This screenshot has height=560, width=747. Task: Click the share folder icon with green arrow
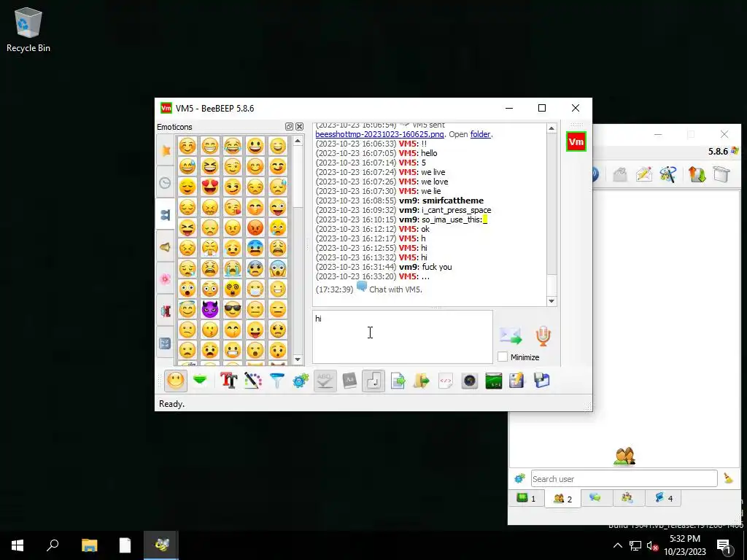(421, 381)
